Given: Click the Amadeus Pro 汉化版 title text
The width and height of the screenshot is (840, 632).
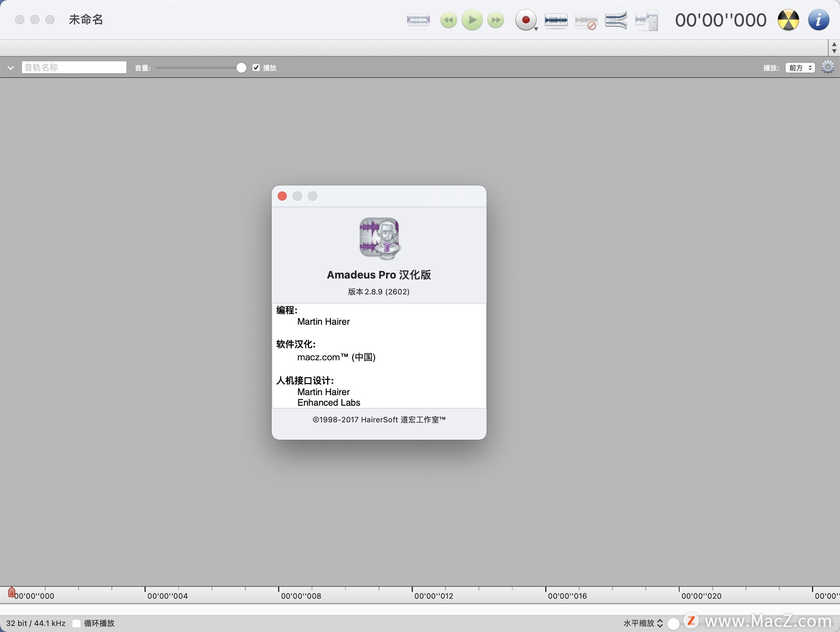Looking at the screenshot, I should click(379, 275).
